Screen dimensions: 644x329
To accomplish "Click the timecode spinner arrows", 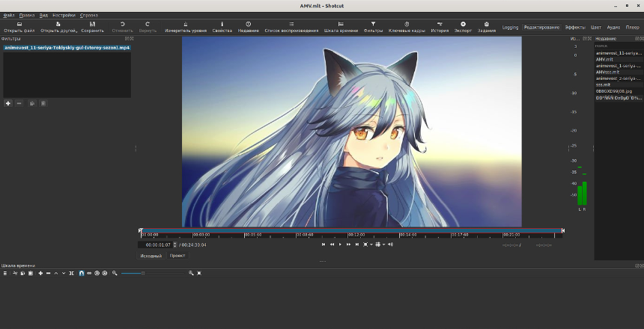I will coord(175,245).
